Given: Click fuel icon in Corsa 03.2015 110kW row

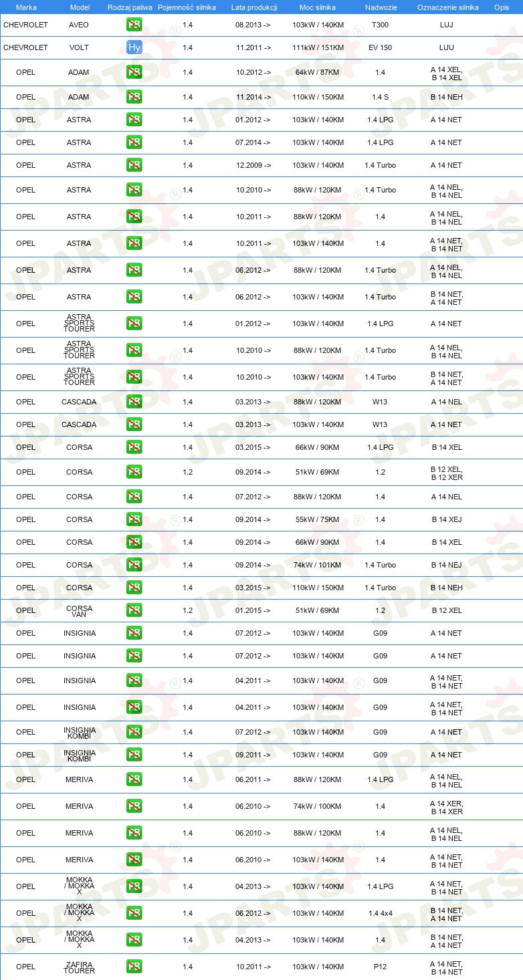Looking at the screenshot, I should 134,588.
